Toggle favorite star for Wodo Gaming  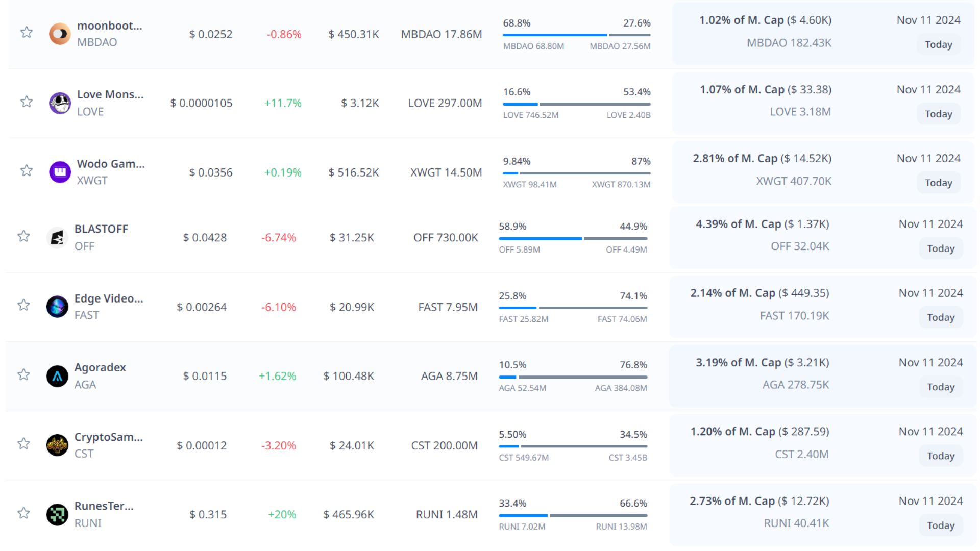pyautogui.click(x=27, y=170)
